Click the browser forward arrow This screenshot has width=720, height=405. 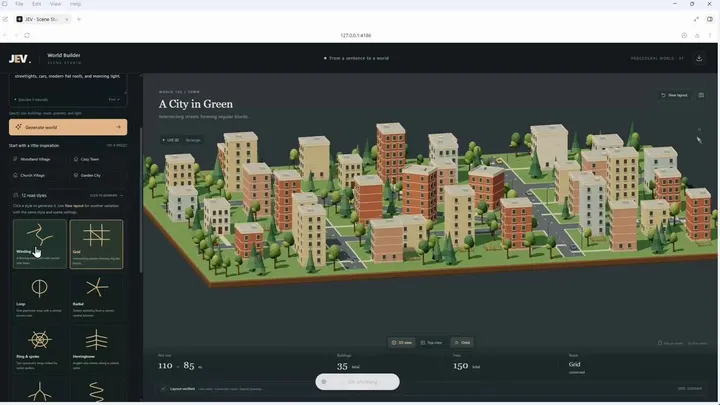pyautogui.click(x=16, y=35)
